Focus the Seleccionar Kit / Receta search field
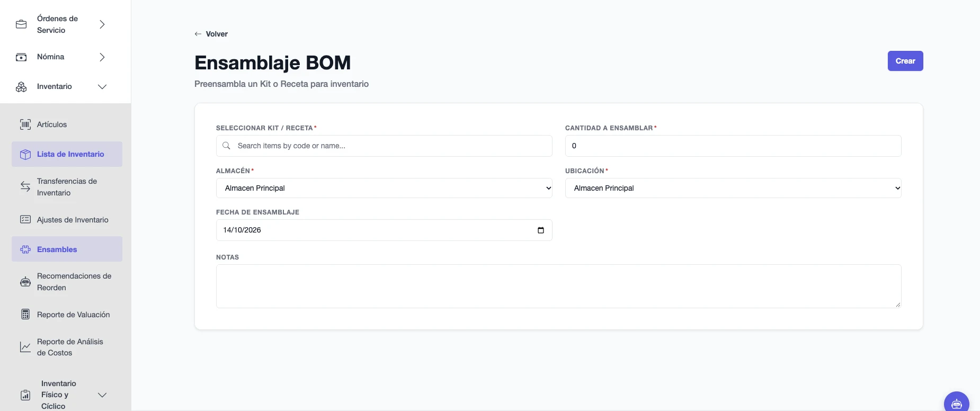This screenshot has width=980, height=411. coord(384,146)
